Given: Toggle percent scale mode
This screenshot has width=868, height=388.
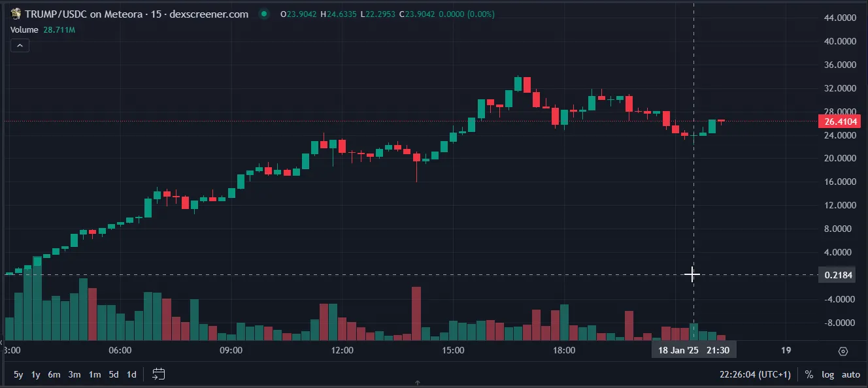Looking at the screenshot, I should click(x=809, y=374).
